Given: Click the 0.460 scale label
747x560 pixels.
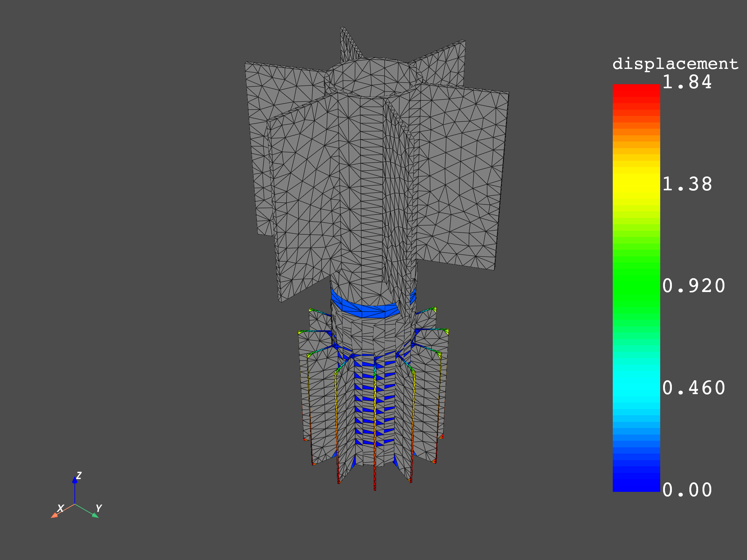Looking at the screenshot, I should pos(693,388).
